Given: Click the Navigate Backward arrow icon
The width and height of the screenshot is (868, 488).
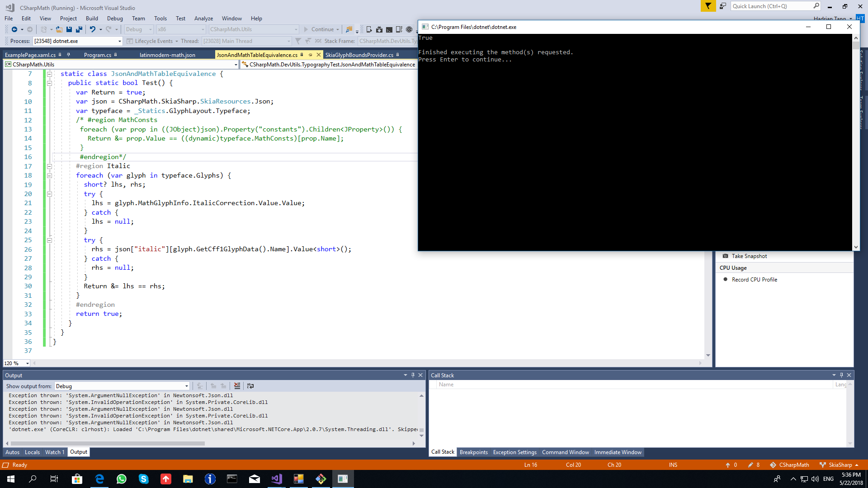Looking at the screenshot, I should pyautogui.click(x=14, y=29).
